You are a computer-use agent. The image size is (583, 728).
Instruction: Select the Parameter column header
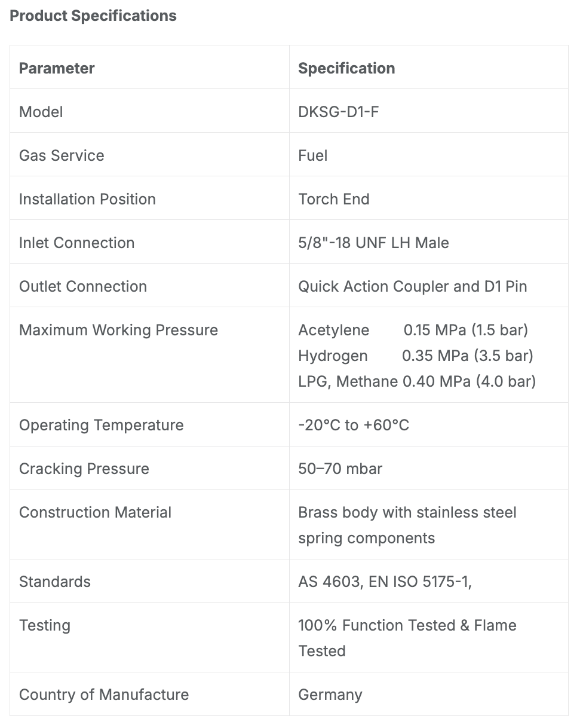pos(57,68)
